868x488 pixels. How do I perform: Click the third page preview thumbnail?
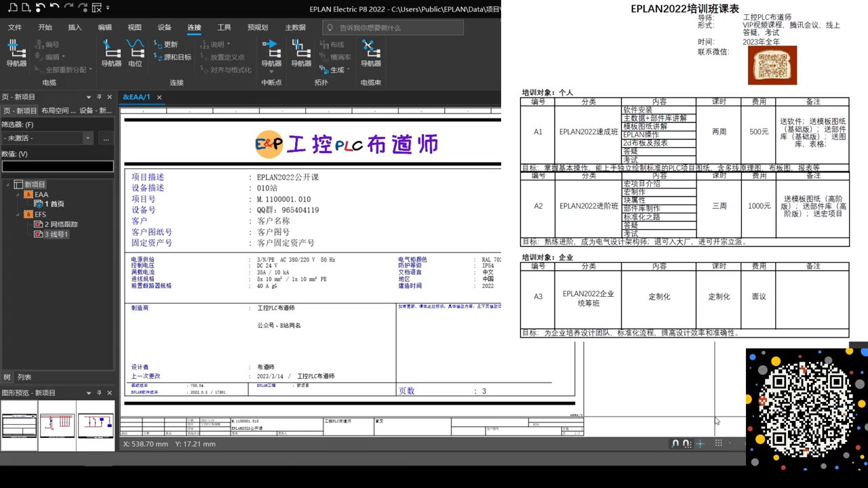pyautogui.click(x=96, y=426)
